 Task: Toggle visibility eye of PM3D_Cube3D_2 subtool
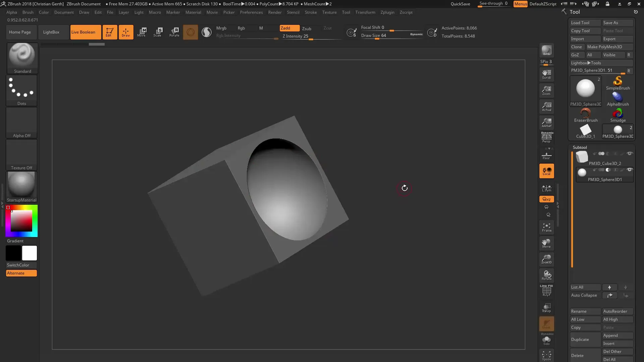(x=630, y=154)
